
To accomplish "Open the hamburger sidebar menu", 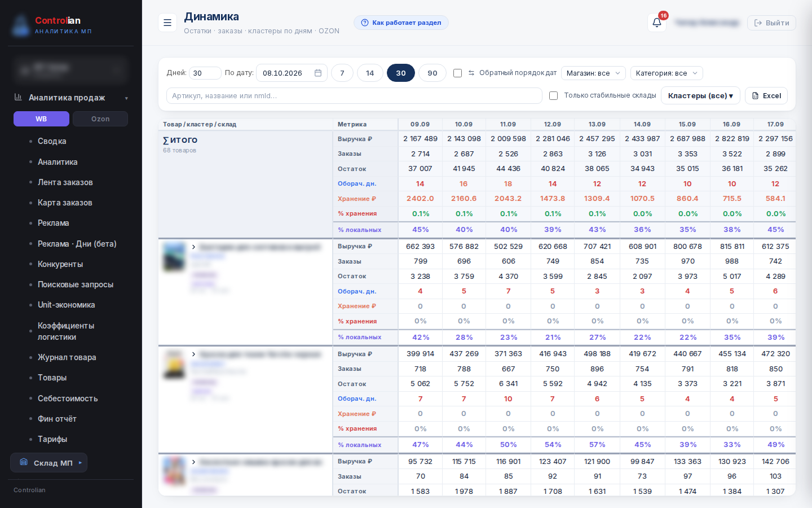I will click(167, 23).
